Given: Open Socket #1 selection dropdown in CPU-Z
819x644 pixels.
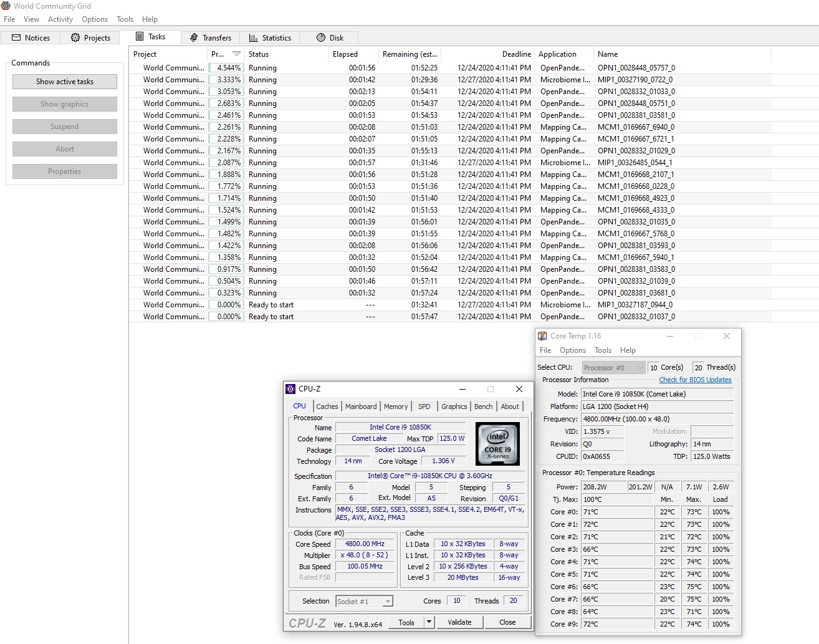Looking at the screenshot, I should (x=364, y=602).
